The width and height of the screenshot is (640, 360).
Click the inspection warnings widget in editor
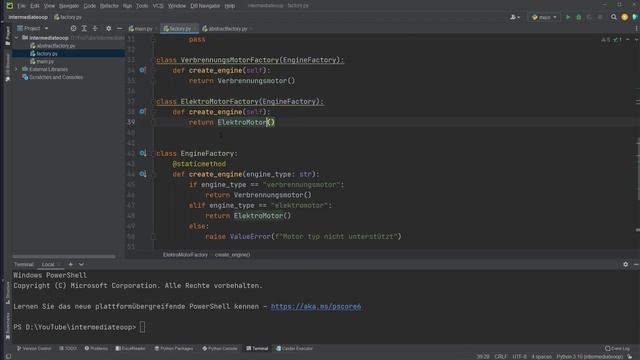611,40
